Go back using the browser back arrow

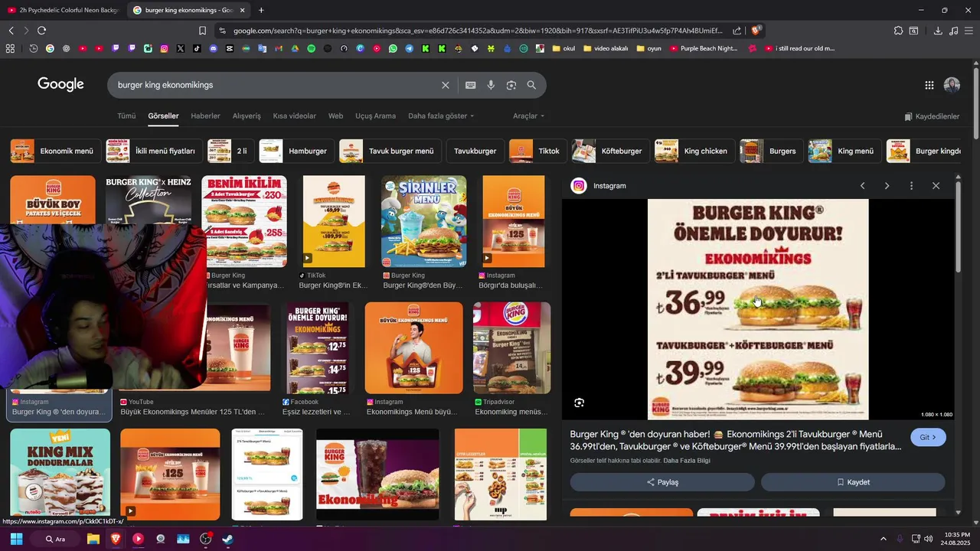click(11, 31)
